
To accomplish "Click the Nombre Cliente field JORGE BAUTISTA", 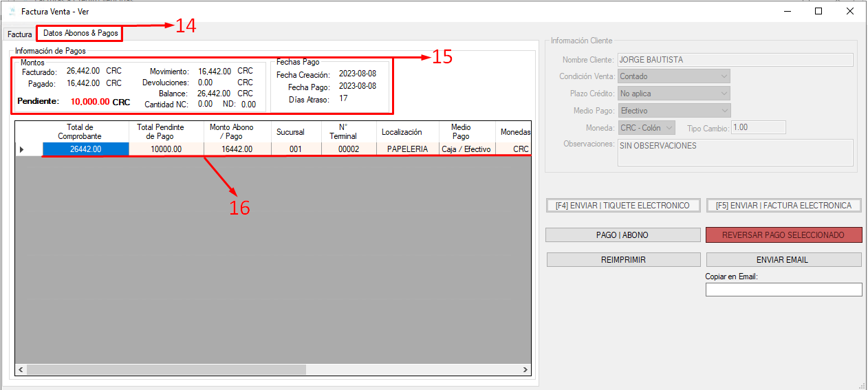I will click(x=735, y=60).
